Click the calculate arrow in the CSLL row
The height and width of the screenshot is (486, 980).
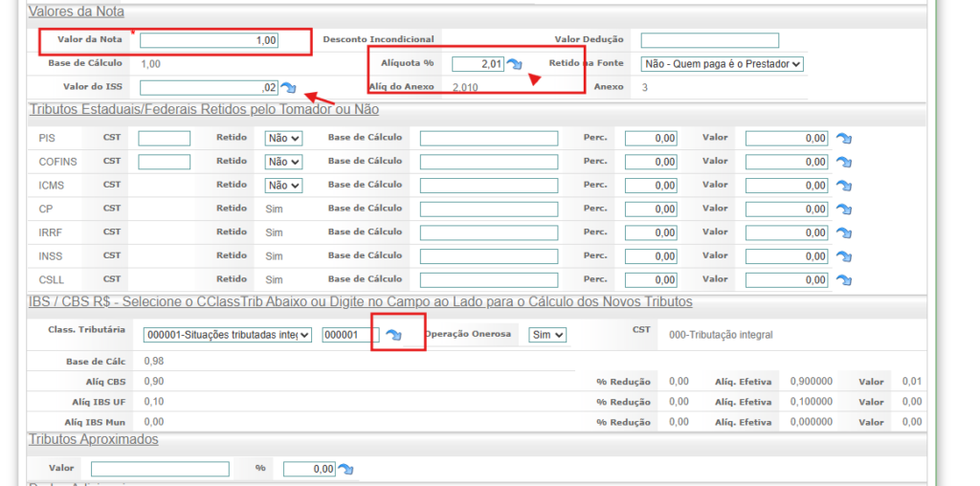click(x=843, y=279)
